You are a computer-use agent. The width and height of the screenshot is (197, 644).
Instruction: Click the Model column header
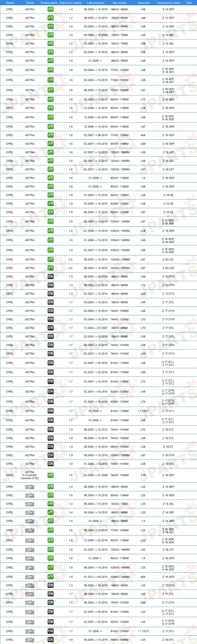[30, 3]
